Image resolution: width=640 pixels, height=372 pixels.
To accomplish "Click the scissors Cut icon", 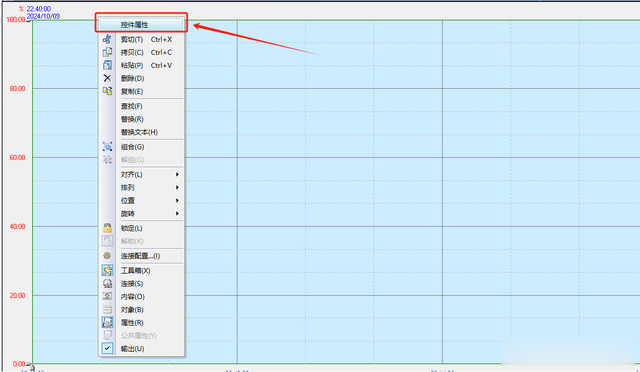I will point(107,39).
